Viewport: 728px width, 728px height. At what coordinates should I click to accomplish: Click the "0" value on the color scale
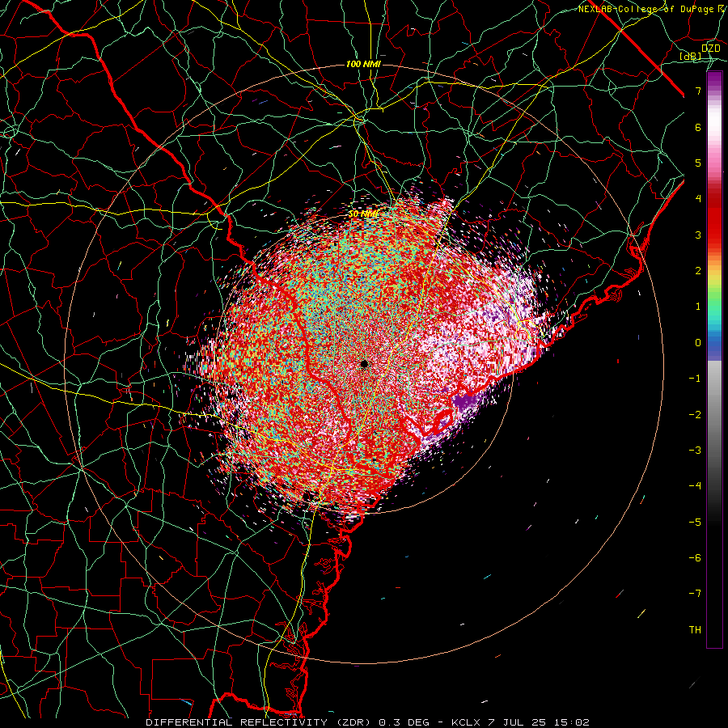pyautogui.click(x=698, y=343)
